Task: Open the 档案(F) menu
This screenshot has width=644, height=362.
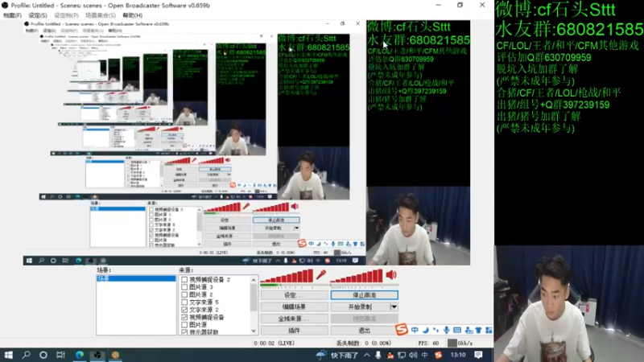Action: [x=12, y=15]
